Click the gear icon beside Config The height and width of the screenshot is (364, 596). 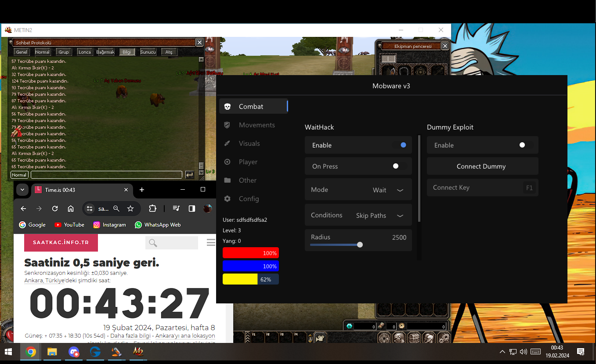tap(227, 199)
